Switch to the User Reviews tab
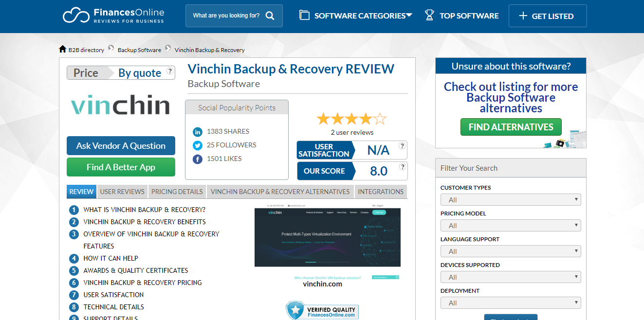Viewport: 644px width, 320px height. pos(122,192)
